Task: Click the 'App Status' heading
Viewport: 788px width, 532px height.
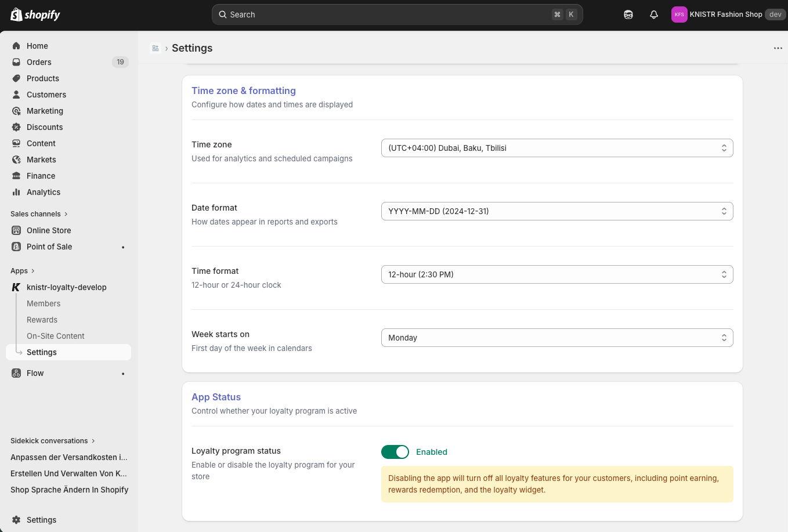Action: (216, 397)
